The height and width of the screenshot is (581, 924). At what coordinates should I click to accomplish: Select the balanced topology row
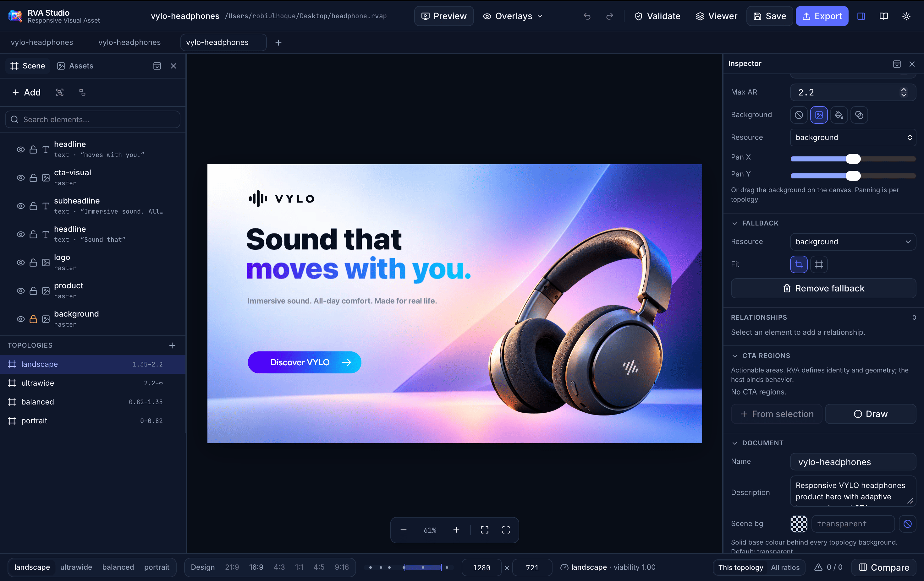92,402
